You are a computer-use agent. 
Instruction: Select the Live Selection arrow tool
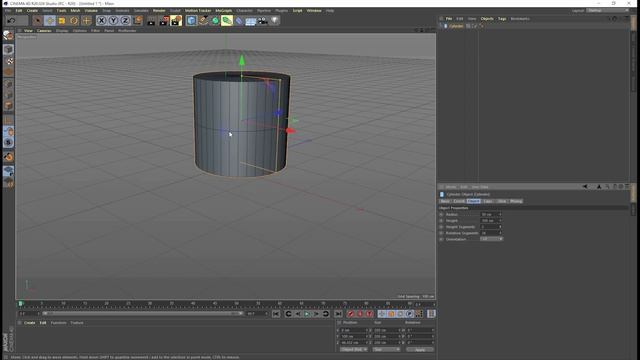coord(38,20)
